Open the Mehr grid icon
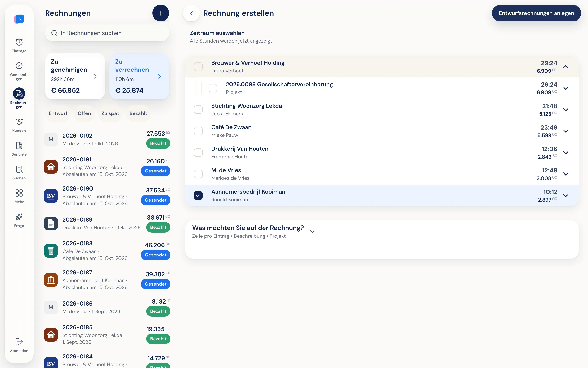 coord(19,193)
